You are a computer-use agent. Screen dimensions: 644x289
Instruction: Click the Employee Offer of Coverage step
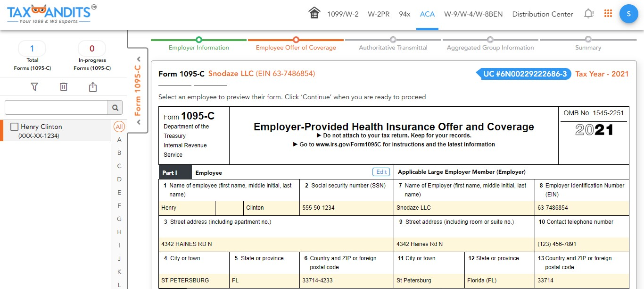[x=296, y=47]
